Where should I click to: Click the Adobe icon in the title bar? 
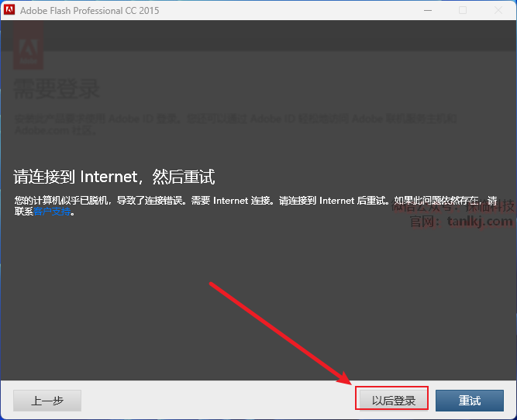[9, 10]
